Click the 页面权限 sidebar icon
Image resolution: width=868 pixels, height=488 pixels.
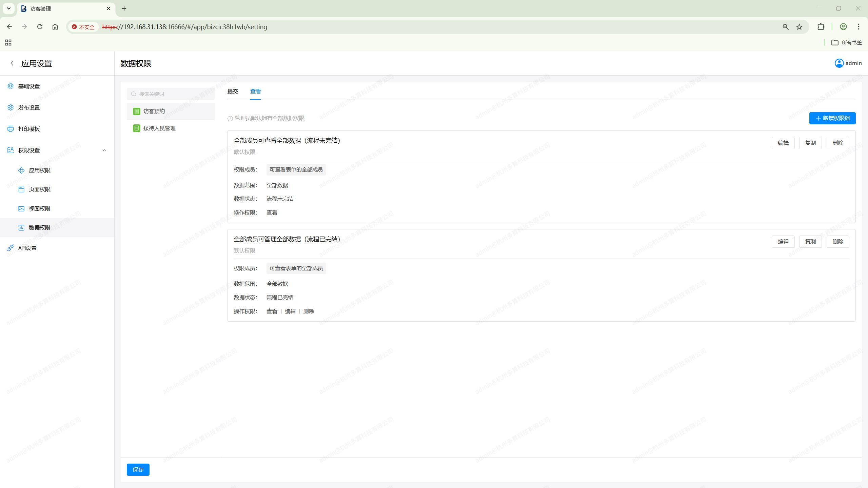point(21,189)
